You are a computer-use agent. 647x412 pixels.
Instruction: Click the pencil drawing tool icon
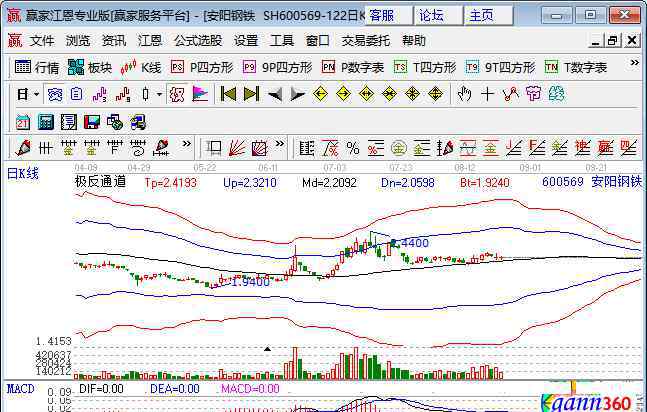pyautogui.click(x=23, y=148)
